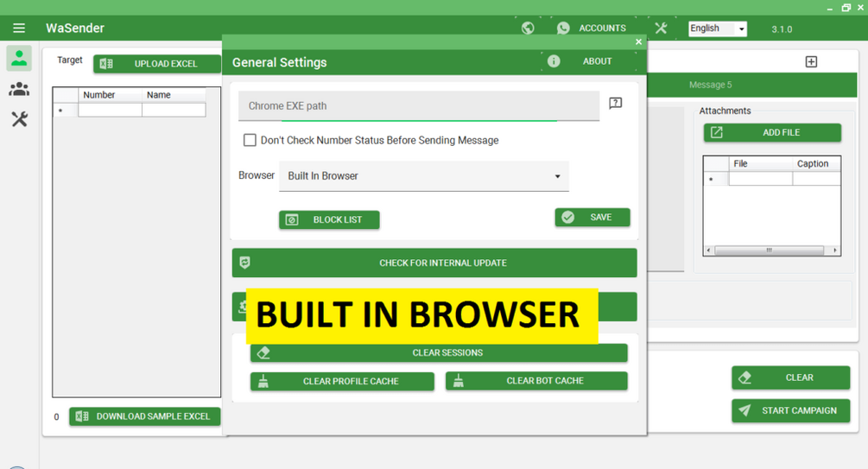Click the info icon next to ABOUT
The image size is (868, 469).
pyautogui.click(x=554, y=61)
